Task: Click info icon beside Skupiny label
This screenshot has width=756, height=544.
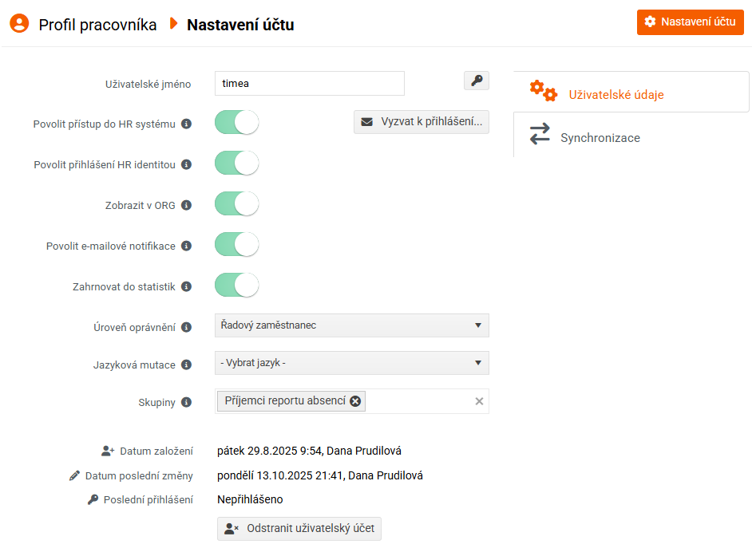Action: click(186, 402)
